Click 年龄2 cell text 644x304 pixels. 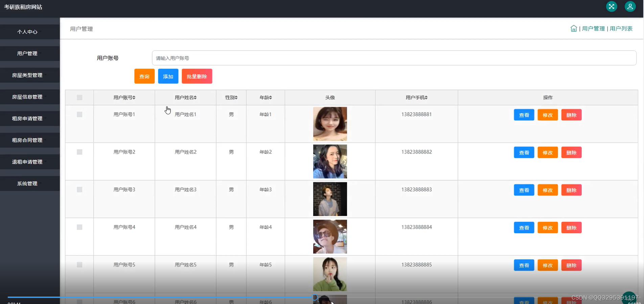click(x=266, y=152)
